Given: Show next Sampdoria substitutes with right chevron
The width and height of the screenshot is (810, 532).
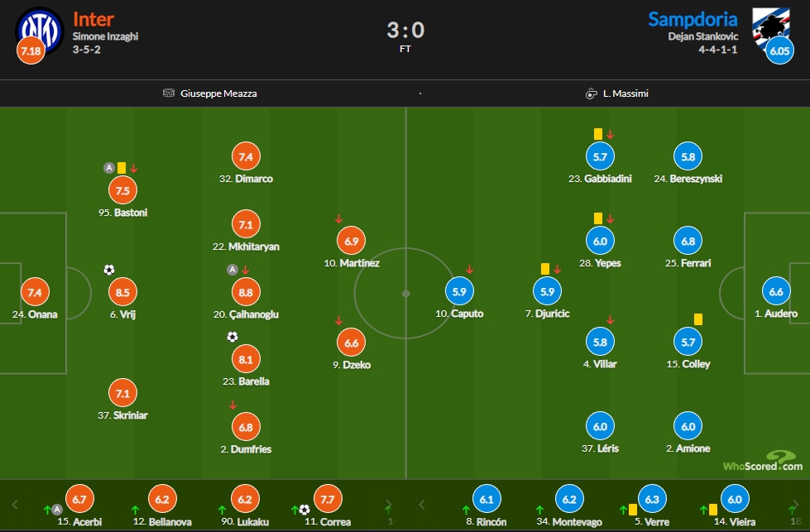Looking at the screenshot, I should click(x=796, y=505).
